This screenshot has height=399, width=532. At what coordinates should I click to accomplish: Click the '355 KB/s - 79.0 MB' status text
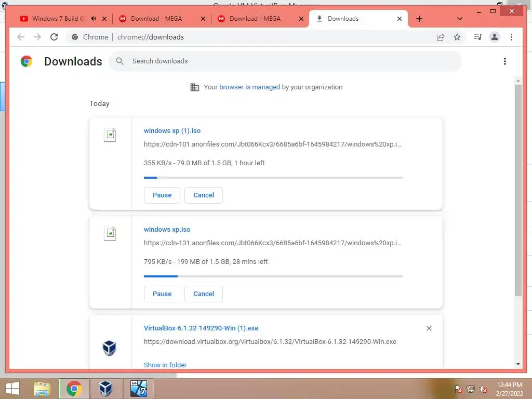click(x=204, y=163)
